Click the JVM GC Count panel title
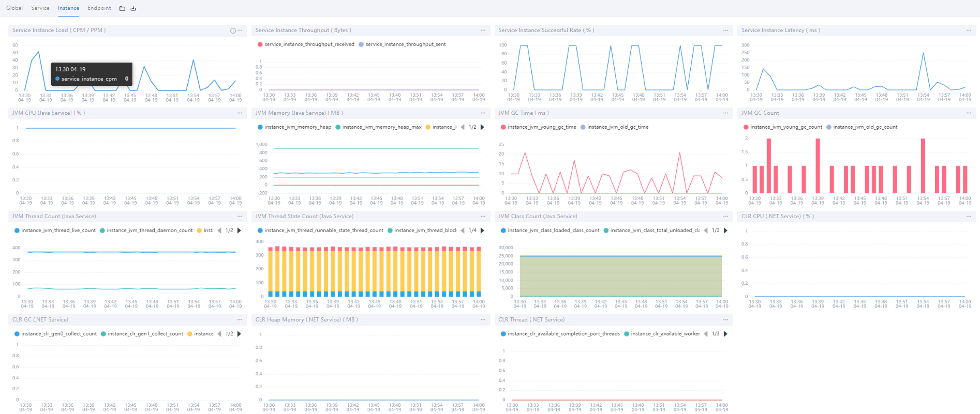 (760, 113)
